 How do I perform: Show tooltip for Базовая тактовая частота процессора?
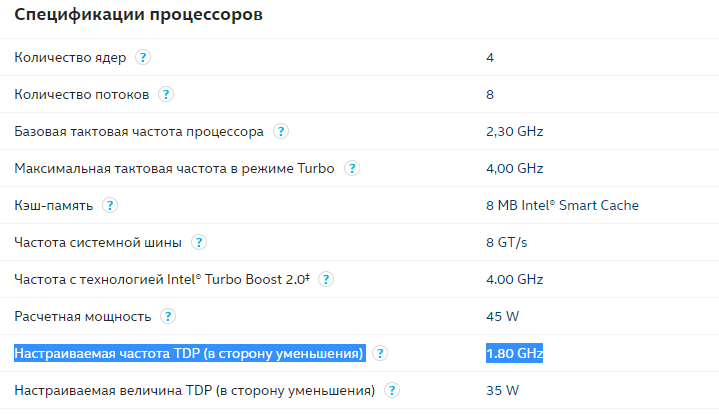pyautogui.click(x=281, y=131)
